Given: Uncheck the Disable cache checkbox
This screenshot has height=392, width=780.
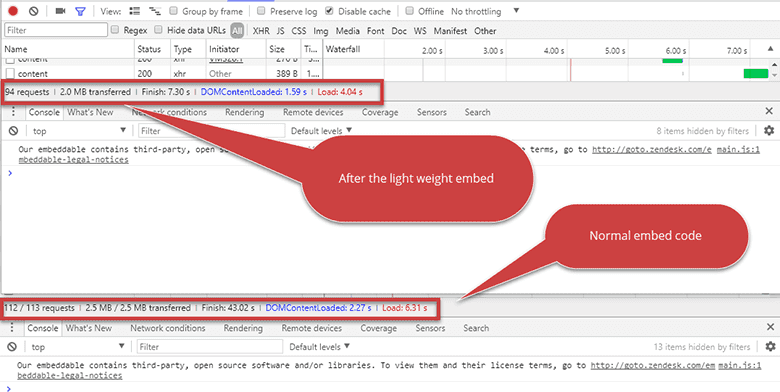Looking at the screenshot, I should coord(329,11).
